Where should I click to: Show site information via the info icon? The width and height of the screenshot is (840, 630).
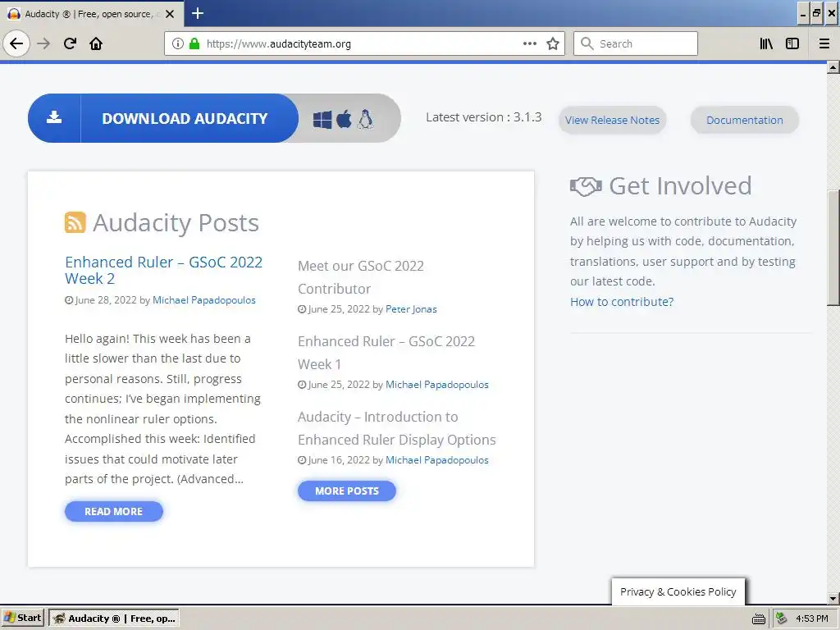[x=178, y=43]
